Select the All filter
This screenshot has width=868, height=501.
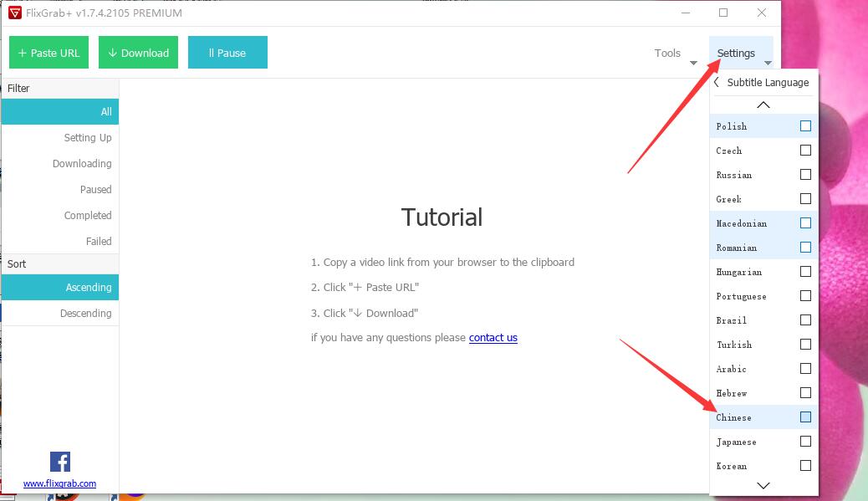[x=59, y=111]
